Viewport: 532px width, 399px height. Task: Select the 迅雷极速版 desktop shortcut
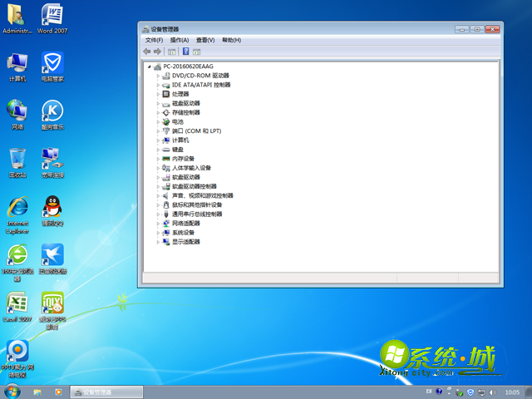point(52,259)
